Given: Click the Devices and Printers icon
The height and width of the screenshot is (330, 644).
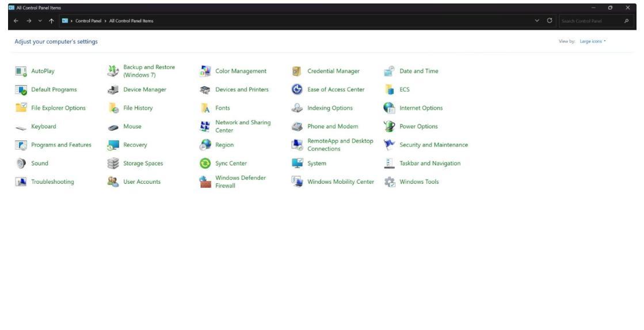Looking at the screenshot, I should tap(205, 90).
